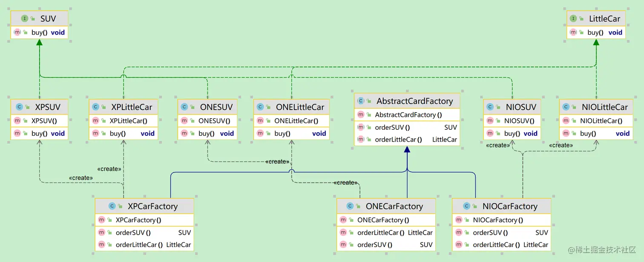Click the method icon of XPLittleCar() constructor
The height and width of the screenshot is (262, 644).
(96, 121)
